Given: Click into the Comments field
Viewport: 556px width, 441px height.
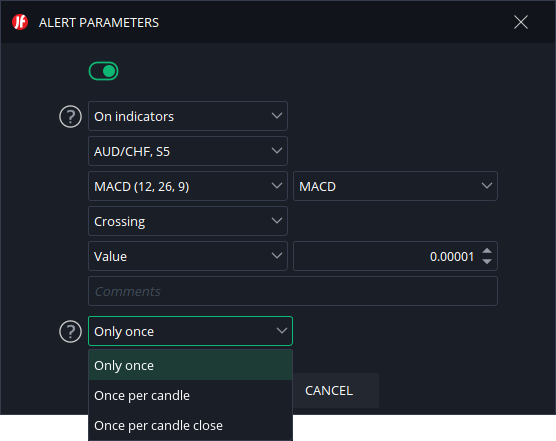Looking at the screenshot, I should click(x=293, y=291).
